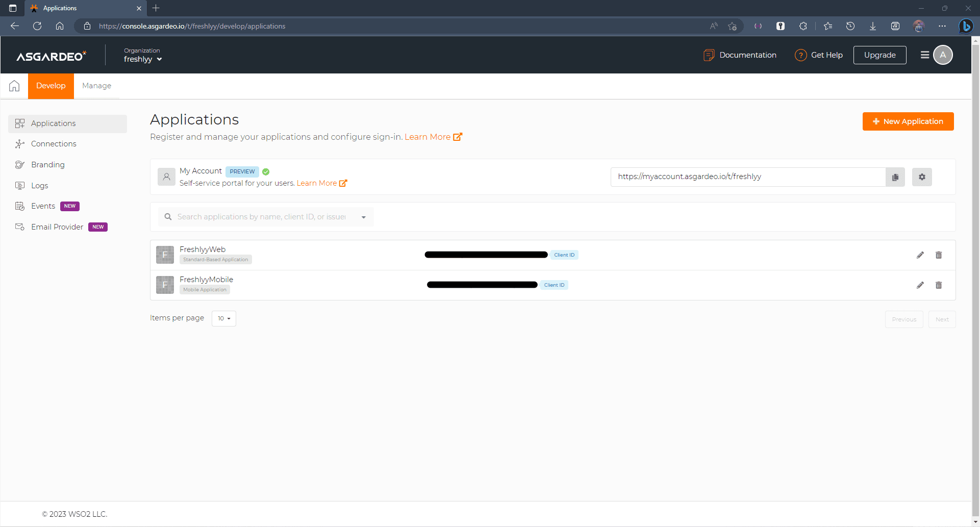The image size is (980, 527).
Task: Click the Client ID label for FreshlyyWeb
Action: tap(564, 255)
